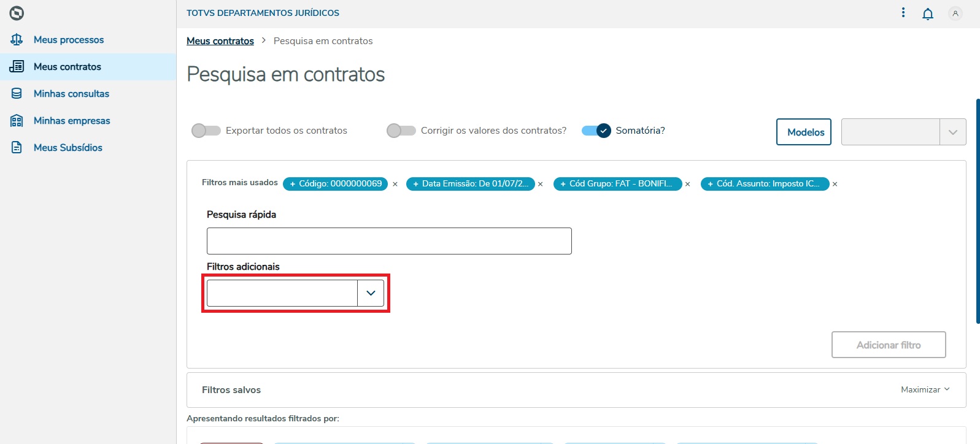Image resolution: width=980 pixels, height=444 pixels.
Task: Click the Minhas empresas building icon
Action: [x=17, y=121]
